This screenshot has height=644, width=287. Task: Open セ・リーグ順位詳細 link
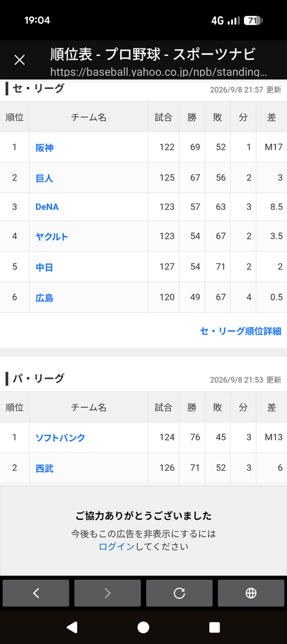[241, 331]
